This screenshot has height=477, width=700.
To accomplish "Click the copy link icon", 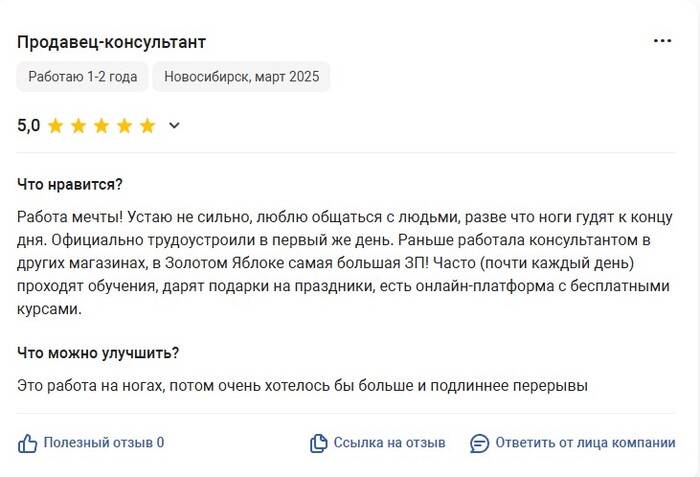I will point(319,443).
